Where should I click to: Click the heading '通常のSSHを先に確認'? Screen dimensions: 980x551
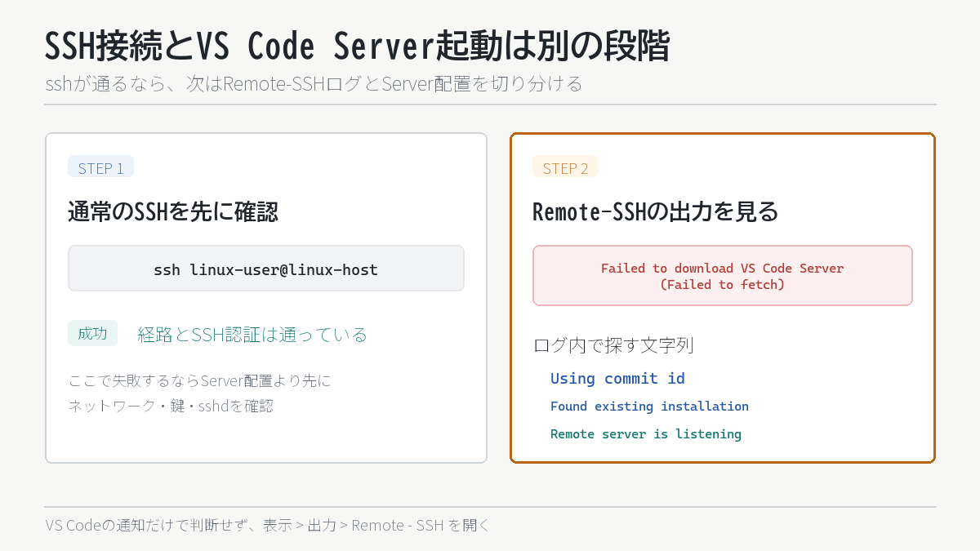[173, 212]
